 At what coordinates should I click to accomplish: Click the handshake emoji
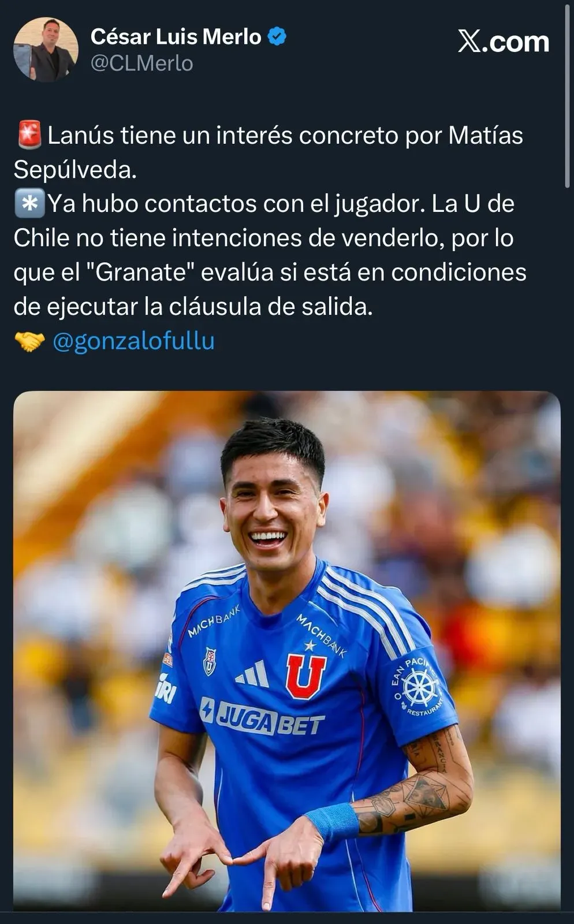click(x=29, y=341)
